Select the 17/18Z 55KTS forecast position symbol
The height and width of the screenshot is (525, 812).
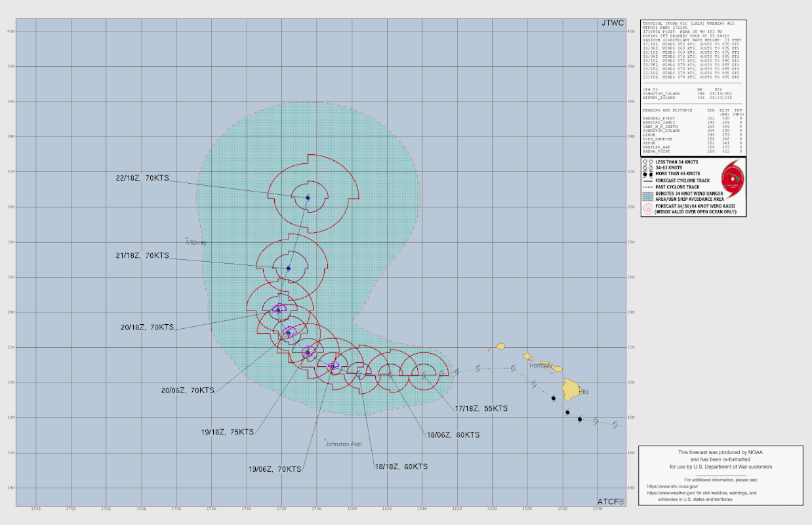click(425, 375)
